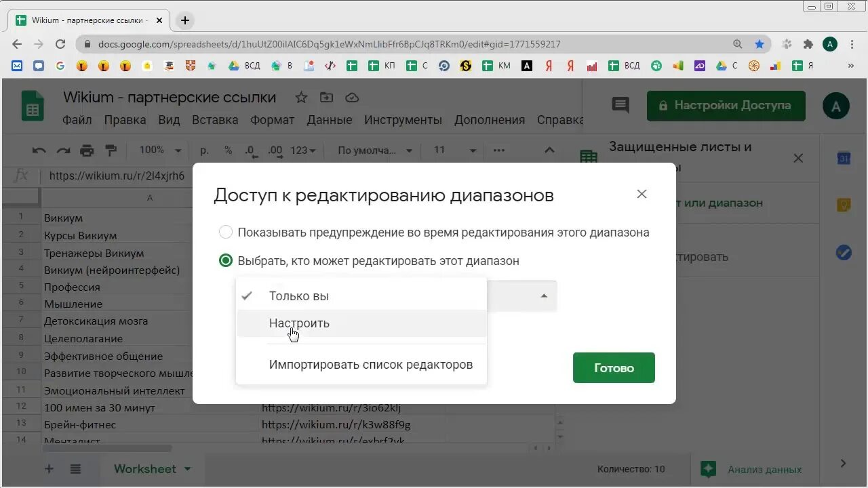Click the print icon in toolbar
The width and height of the screenshot is (868, 488).
(x=87, y=150)
